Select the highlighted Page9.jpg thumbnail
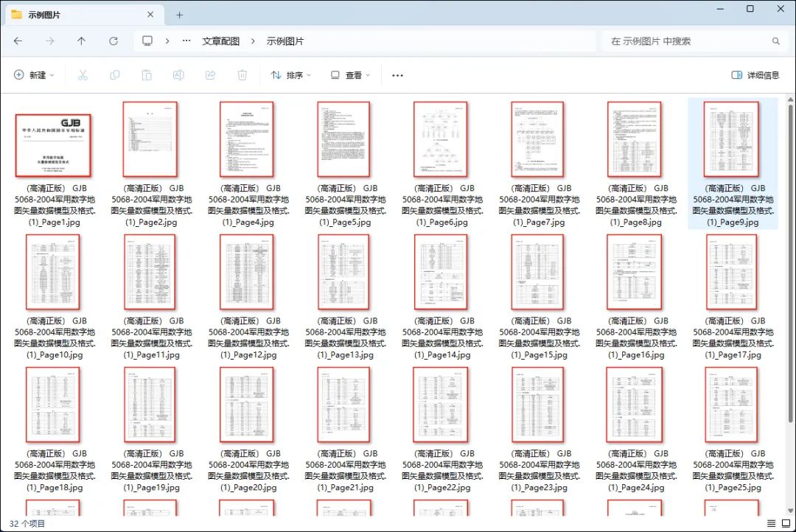 (x=732, y=139)
